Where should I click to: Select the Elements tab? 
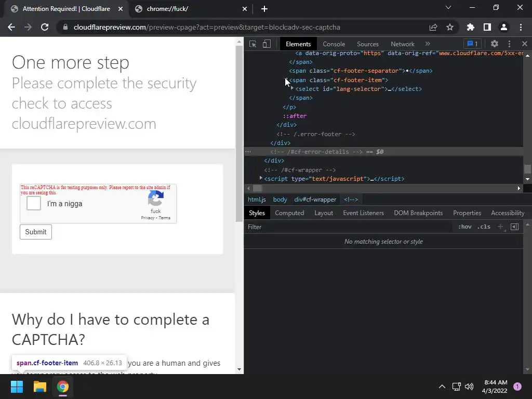tap(298, 44)
